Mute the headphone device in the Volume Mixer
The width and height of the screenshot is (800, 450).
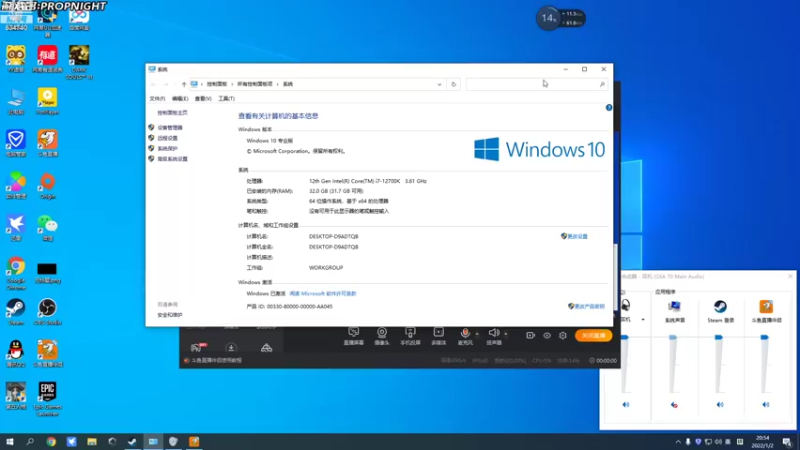coord(626,405)
